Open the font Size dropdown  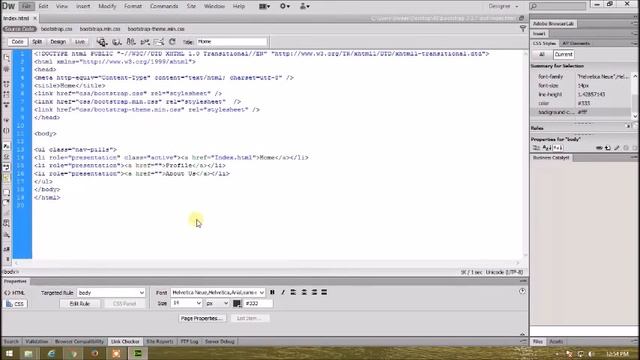(x=187, y=303)
